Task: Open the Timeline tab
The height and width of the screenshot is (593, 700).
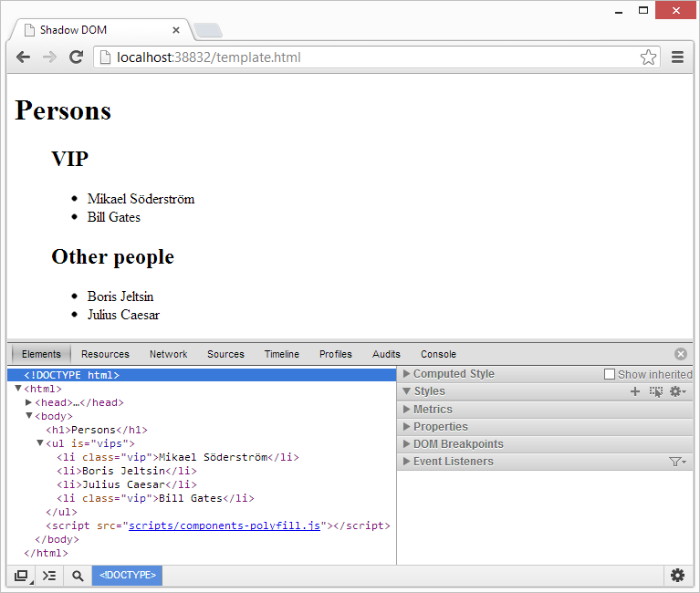Action: coord(282,354)
